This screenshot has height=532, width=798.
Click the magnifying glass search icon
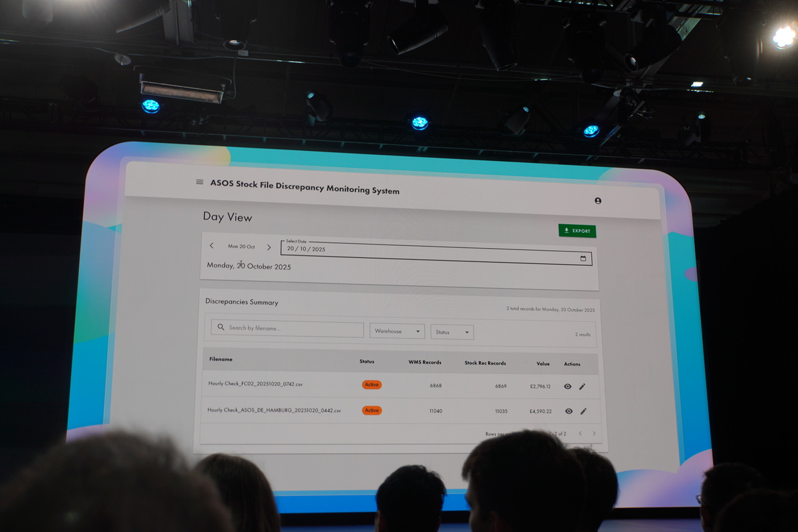point(220,327)
